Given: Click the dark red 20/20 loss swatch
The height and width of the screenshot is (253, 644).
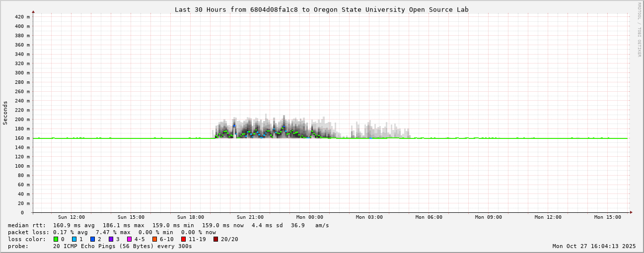Looking at the screenshot, I should 215,239.
